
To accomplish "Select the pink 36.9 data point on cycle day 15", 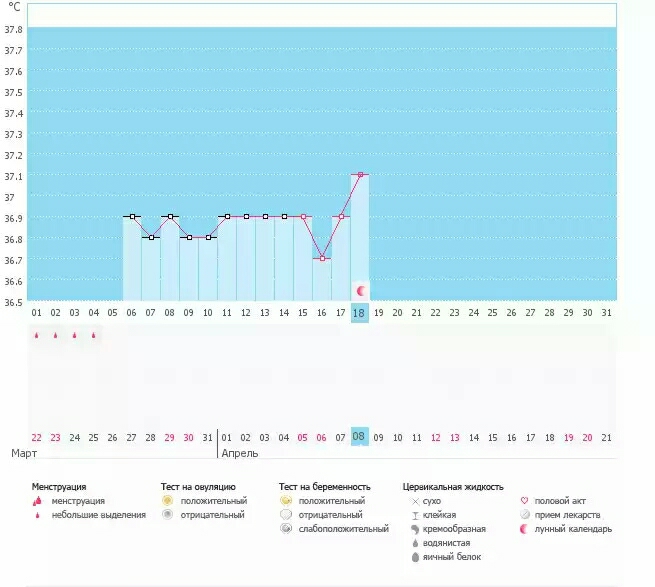I will (303, 216).
